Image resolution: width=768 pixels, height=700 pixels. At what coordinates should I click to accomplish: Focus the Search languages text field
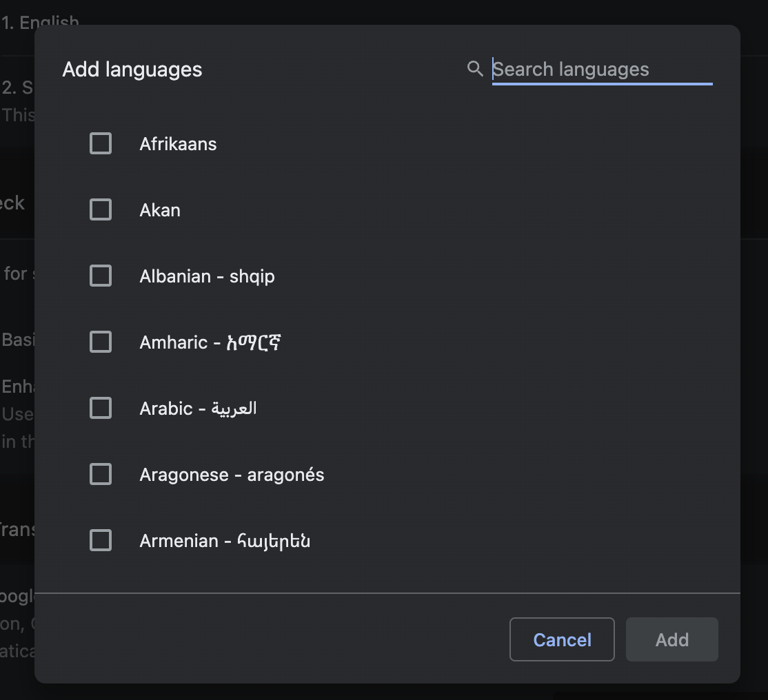click(x=601, y=70)
